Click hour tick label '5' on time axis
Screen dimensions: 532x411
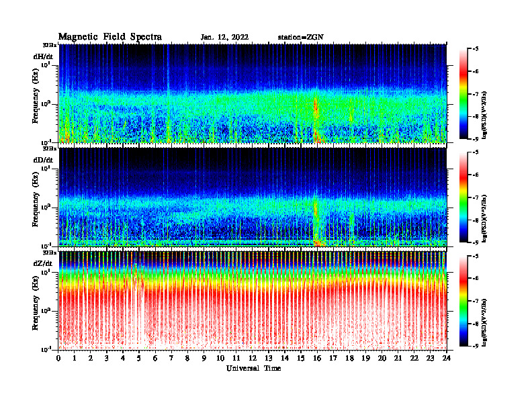pyautogui.click(x=139, y=359)
